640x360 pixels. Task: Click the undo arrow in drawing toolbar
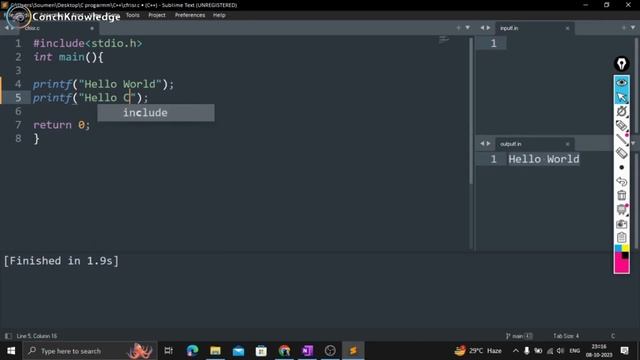coord(621,181)
